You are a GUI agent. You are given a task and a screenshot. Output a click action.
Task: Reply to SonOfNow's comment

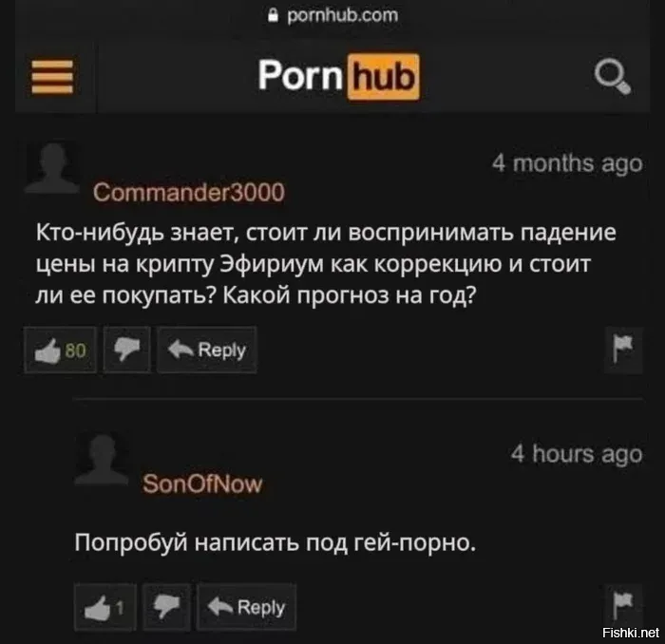(x=247, y=607)
